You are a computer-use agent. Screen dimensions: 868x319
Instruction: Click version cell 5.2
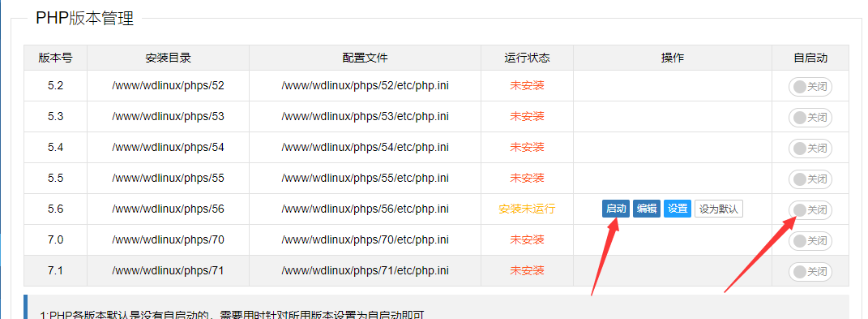pos(55,86)
